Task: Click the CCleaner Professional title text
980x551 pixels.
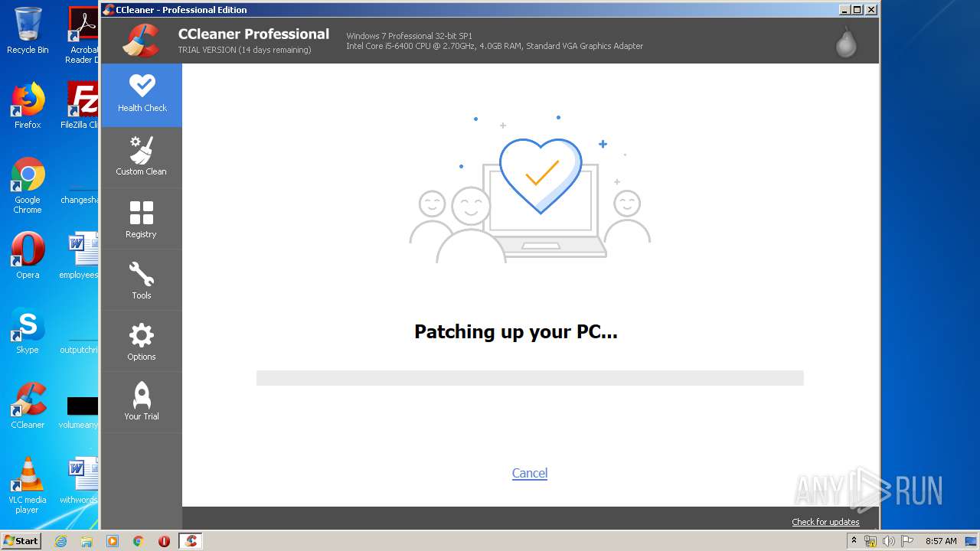Action: click(253, 34)
